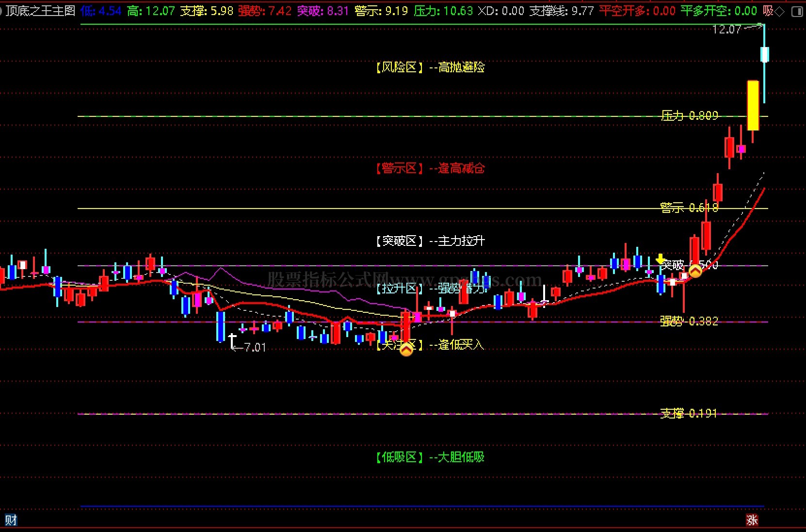
Task: Click the 风险区 高抛避险 zone text
Action: click(x=430, y=67)
